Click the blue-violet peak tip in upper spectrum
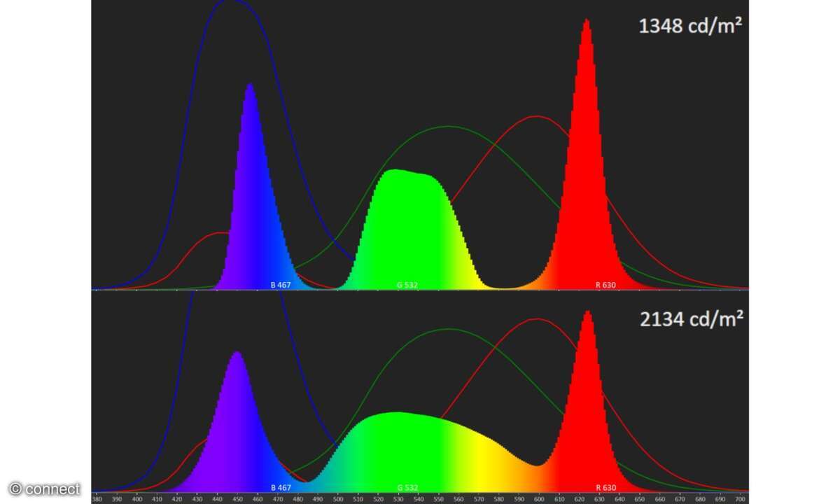 click(250, 86)
